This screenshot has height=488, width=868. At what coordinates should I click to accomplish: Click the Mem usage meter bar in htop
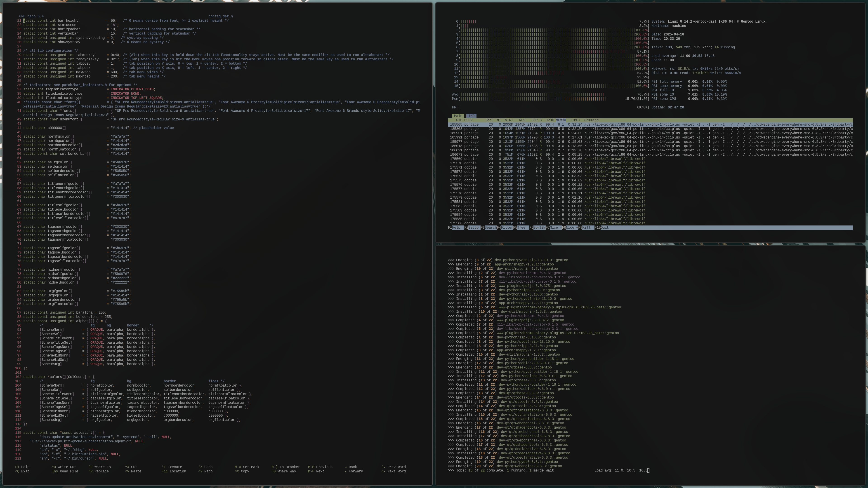pyautogui.click(x=550, y=99)
